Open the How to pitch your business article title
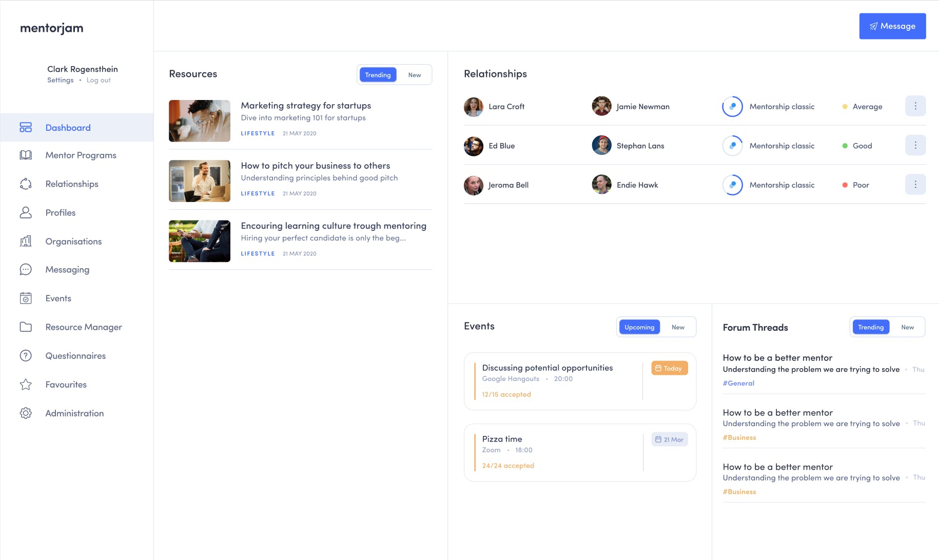Screen dimensions: 939x560 pyautogui.click(x=316, y=166)
